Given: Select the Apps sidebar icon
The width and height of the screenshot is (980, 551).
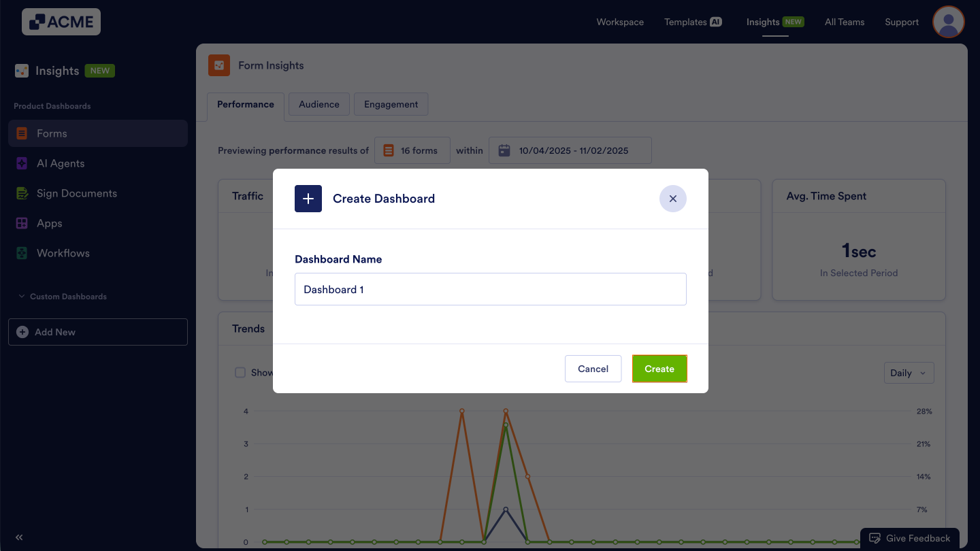Looking at the screenshot, I should [22, 223].
